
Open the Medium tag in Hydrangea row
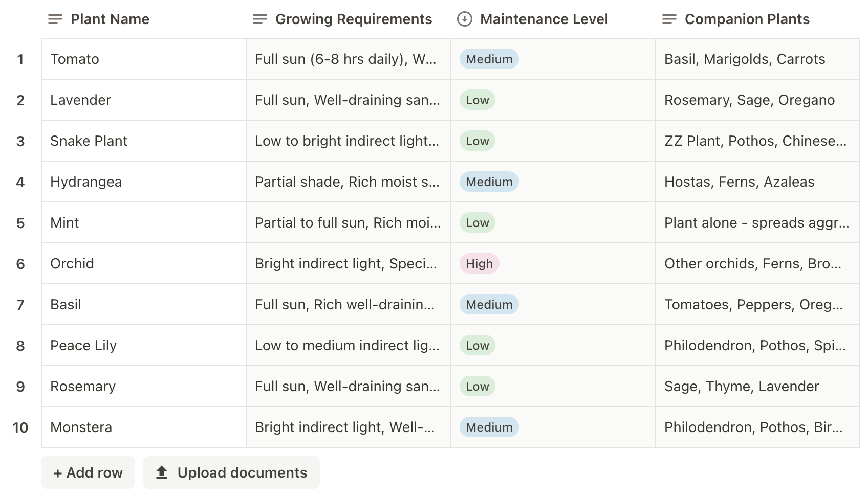489,182
